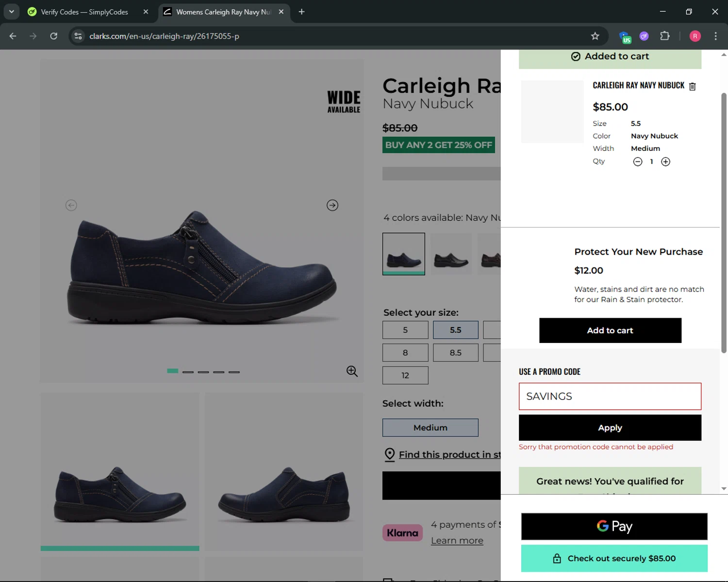Viewport: 728px width, 582px height.
Task: Show the previous product image arrow
Action: 71,205
